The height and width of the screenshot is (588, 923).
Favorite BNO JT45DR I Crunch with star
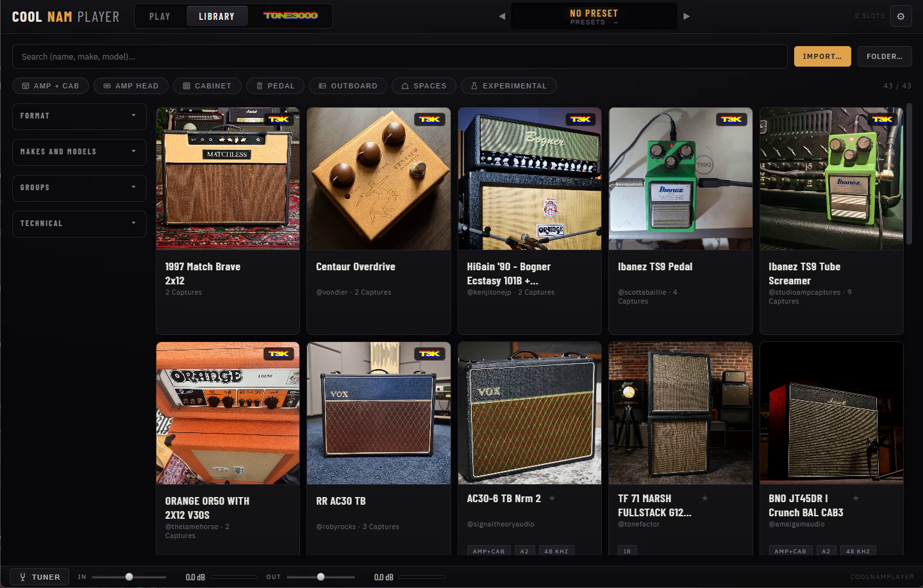[856, 498]
